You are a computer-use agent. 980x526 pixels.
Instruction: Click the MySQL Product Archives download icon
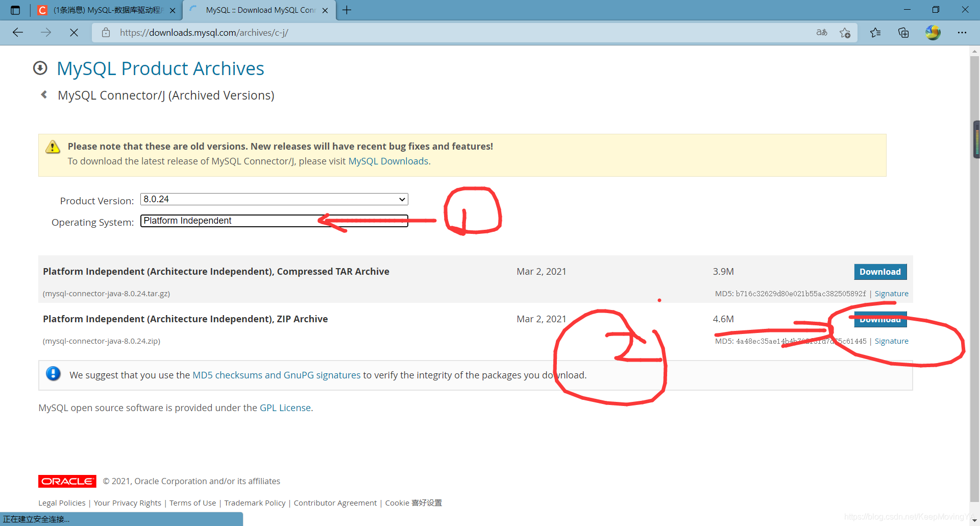[40, 68]
